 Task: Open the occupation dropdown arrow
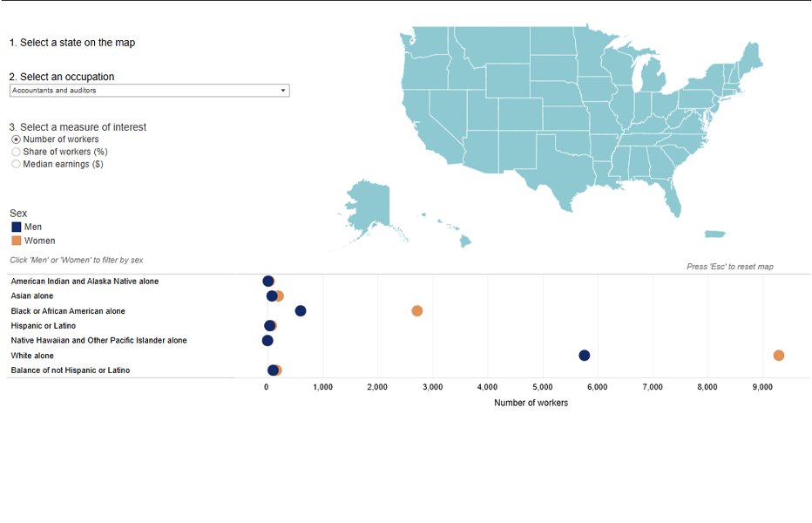[x=283, y=91]
